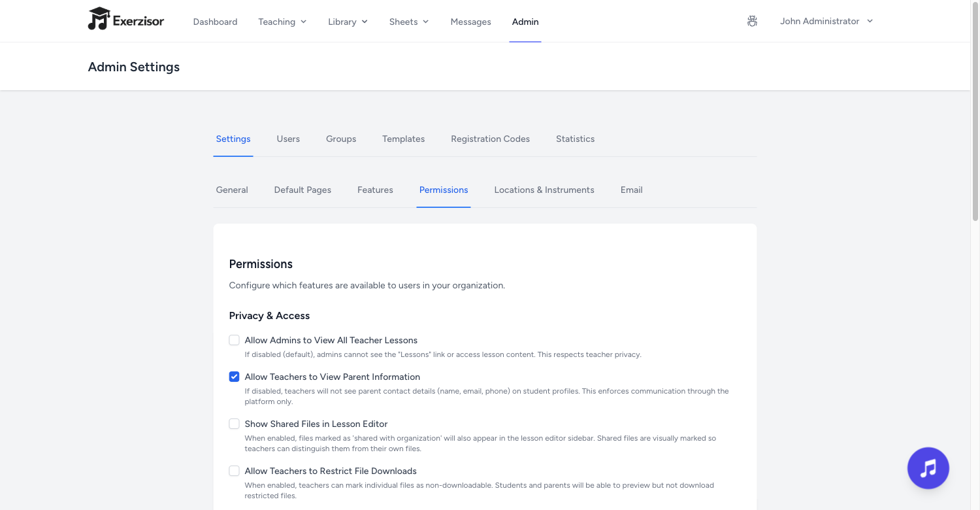Expand the Sheets dropdown menu

pyautogui.click(x=409, y=22)
